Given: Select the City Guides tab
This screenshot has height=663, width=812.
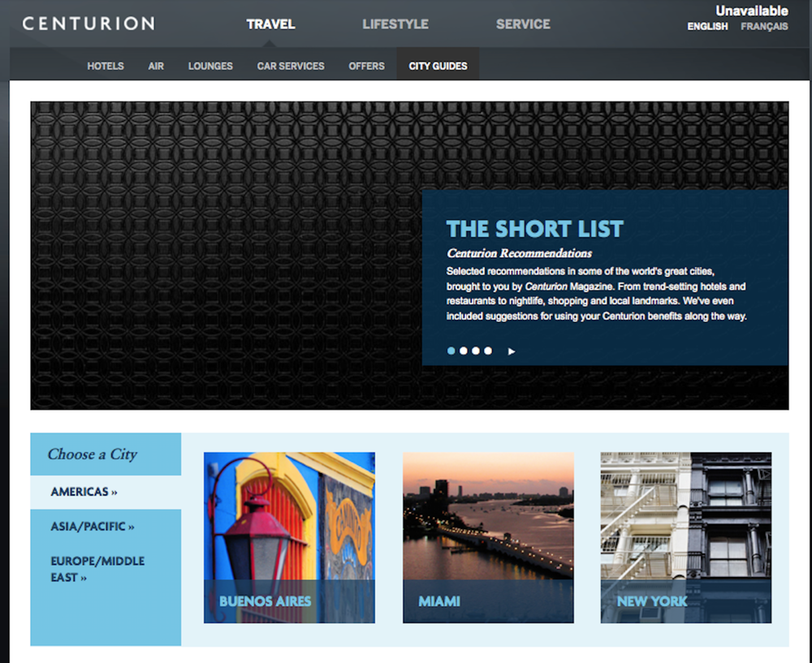Looking at the screenshot, I should (438, 65).
